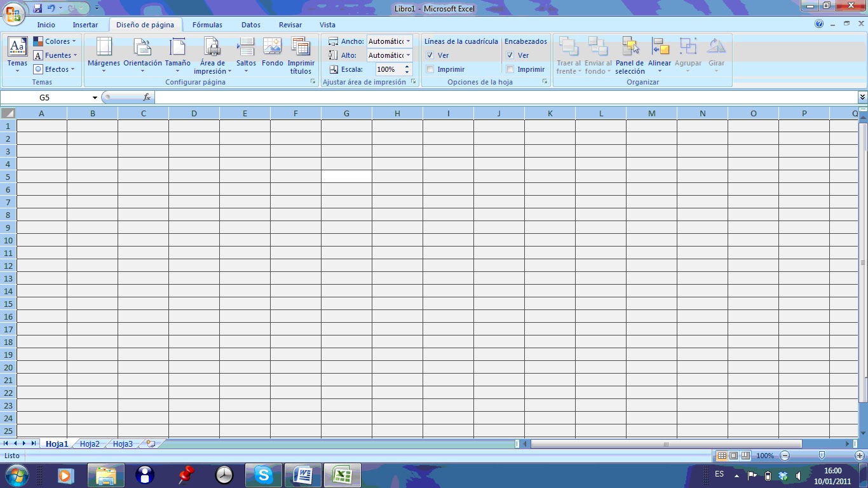Toggle Ver checkbox under Encabezados

click(510, 55)
